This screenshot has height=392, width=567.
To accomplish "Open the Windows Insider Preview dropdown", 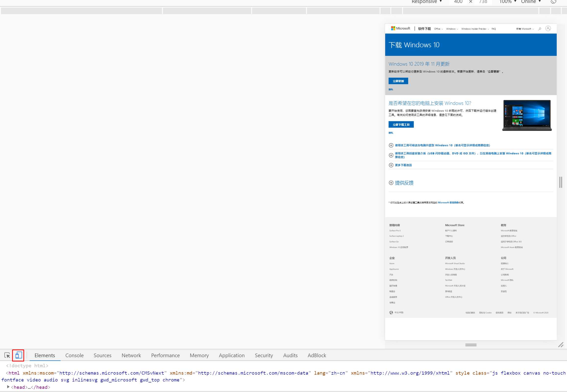I will click(475, 29).
